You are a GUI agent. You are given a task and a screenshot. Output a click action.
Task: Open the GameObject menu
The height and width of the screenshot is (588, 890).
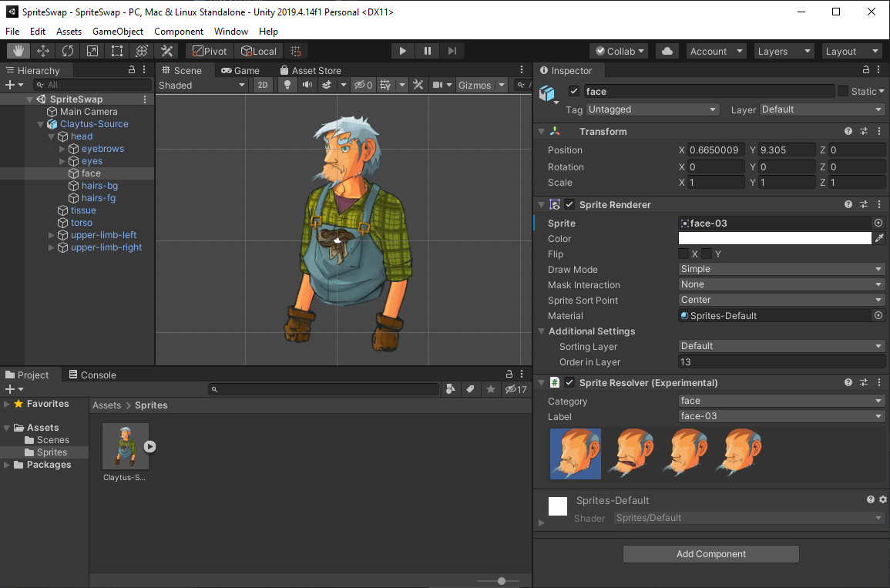117,31
